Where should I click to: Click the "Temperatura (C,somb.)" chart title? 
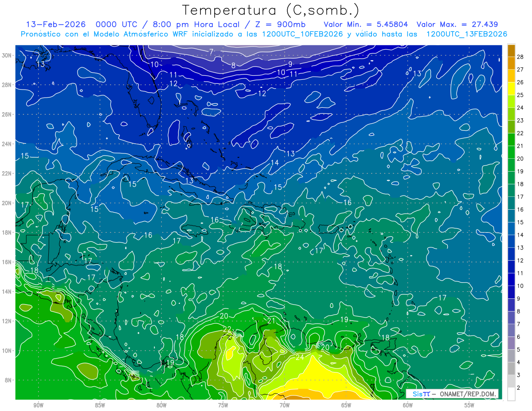[x=270, y=10]
